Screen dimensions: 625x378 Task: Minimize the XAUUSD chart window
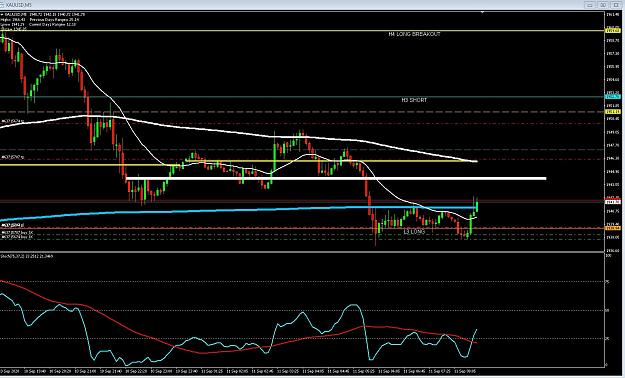[x=590, y=5]
